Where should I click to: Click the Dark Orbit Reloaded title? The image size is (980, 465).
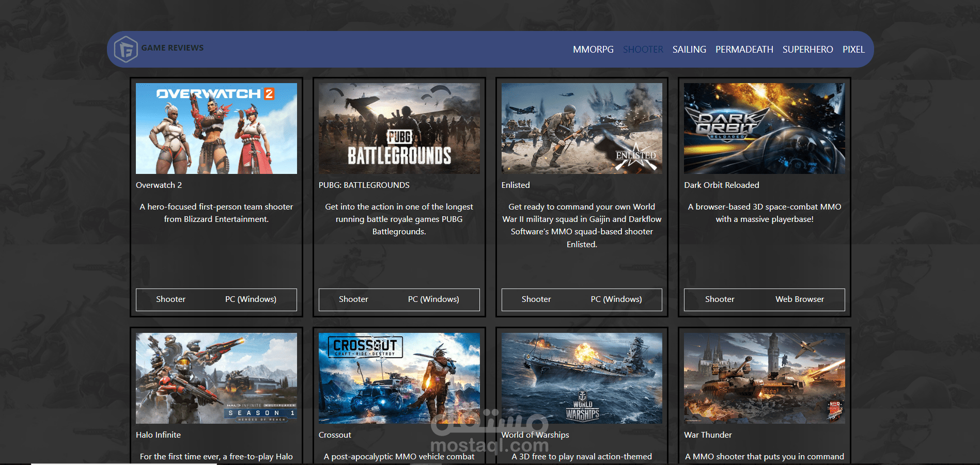(722, 185)
